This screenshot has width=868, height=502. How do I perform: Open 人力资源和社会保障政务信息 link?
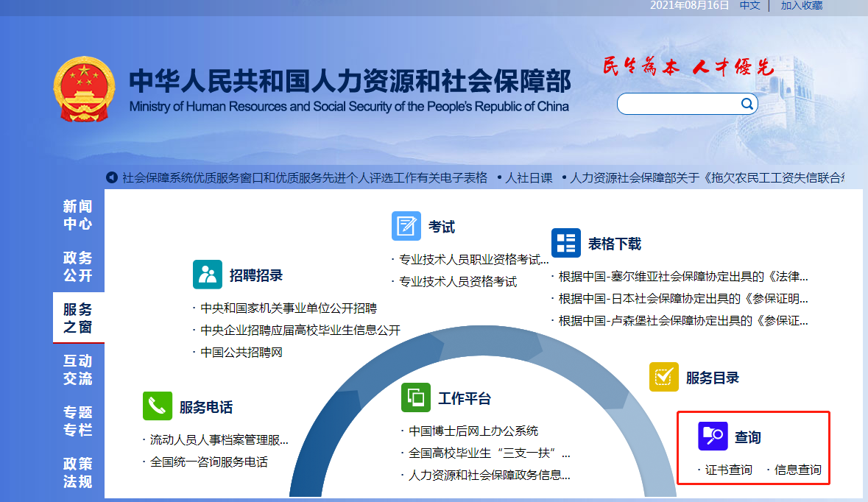coord(489,476)
